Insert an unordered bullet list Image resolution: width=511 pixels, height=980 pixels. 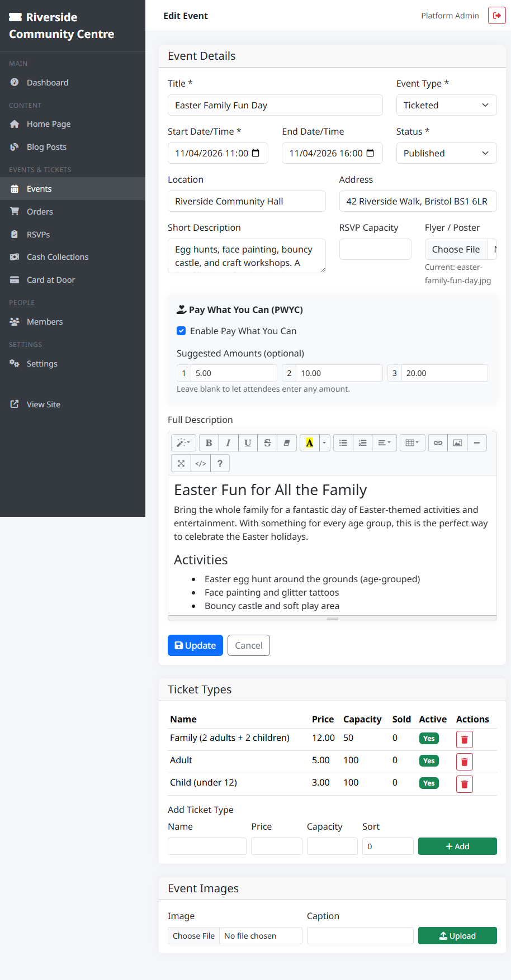343,443
